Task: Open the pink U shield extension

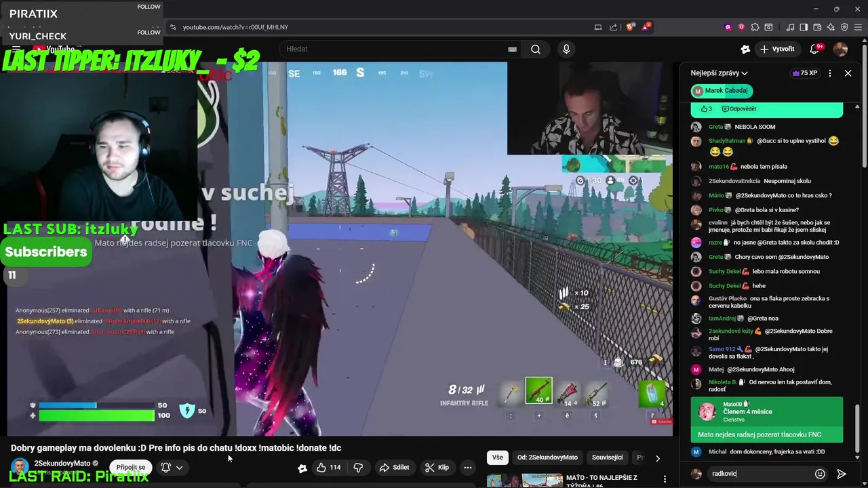Action: (x=741, y=27)
